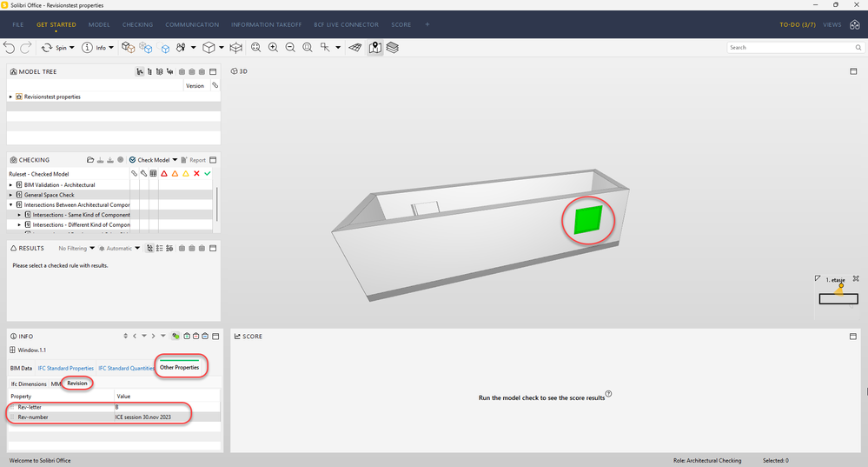The image size is (868, 467).
Task: Click the footprints walk tool icon
Action: click(x=181, y=48)
